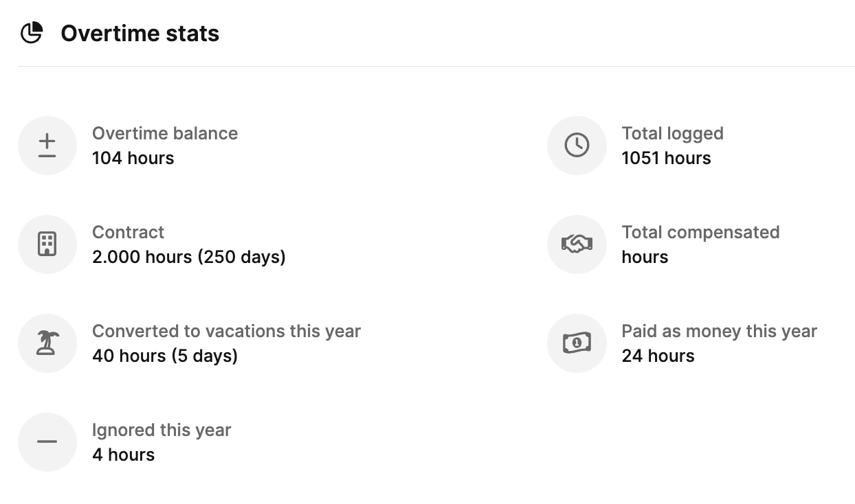Screen dimensions: 855x504
Task: Click the minus icon for Ignored this year
Action: 47,442
